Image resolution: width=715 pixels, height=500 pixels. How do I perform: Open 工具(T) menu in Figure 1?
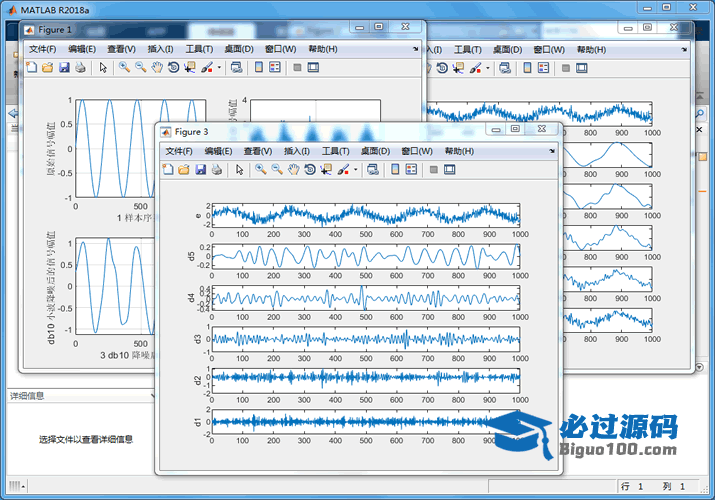point(199,49)
